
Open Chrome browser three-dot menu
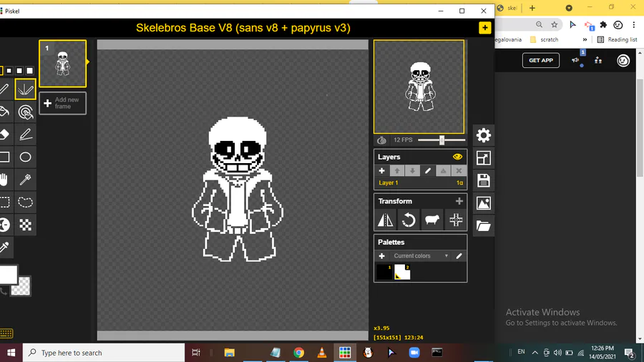634,25
